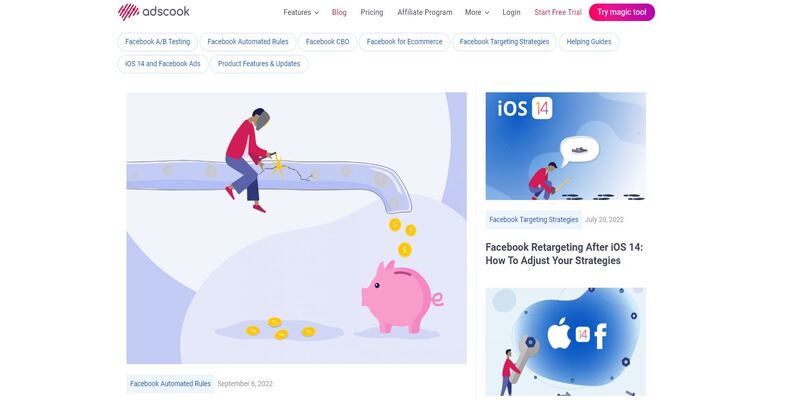Click the Login link
The height and width of the screenshot is (400, 800).
pos(511,12)
